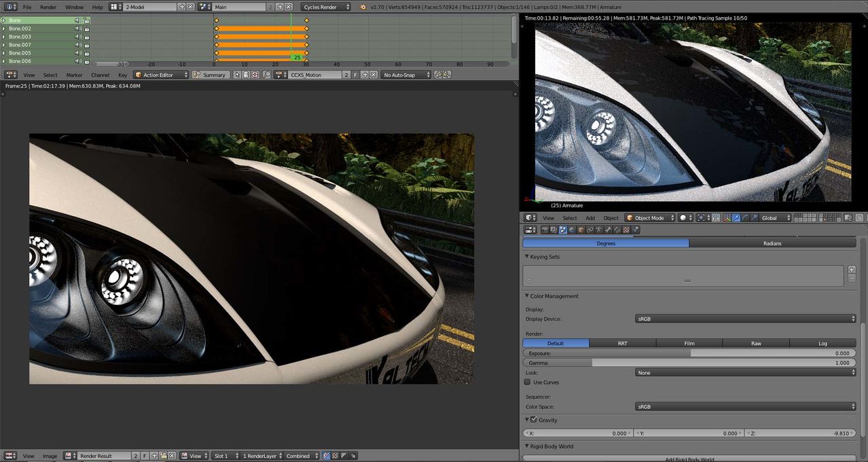Open the Slot 1 dropdown
The height and width of the screenshot is (462, 868).
click(225, 456)
